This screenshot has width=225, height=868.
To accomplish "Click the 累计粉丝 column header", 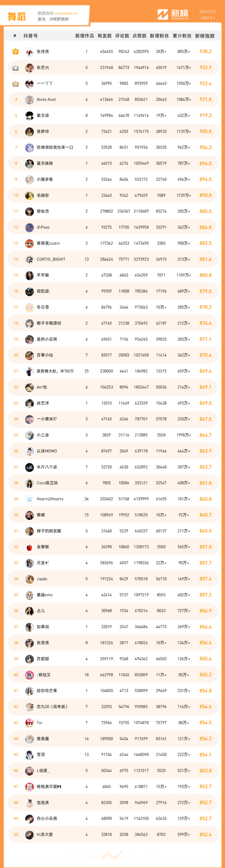I will click(x=182, y=36).
